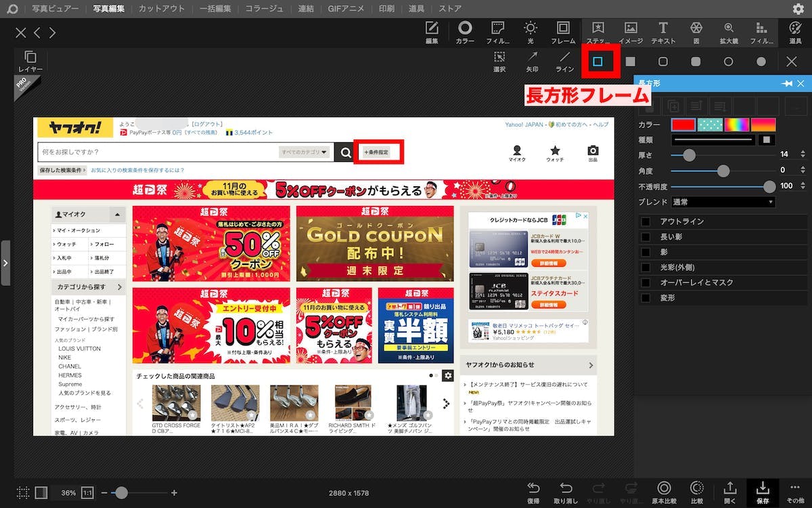The width and height of the screenshot is (812, 508).
Task: Pick the solid red color swatch
Action: (x=683, y=125)
